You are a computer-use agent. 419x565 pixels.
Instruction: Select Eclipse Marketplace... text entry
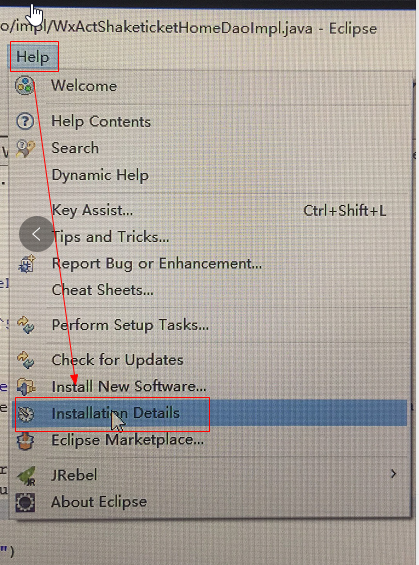click(x=128, y=440)
